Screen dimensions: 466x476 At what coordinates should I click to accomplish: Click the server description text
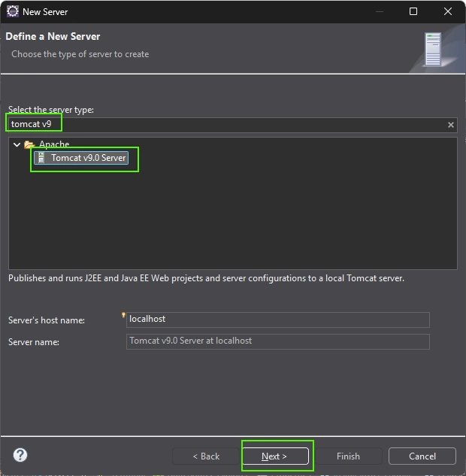[206, 278]
